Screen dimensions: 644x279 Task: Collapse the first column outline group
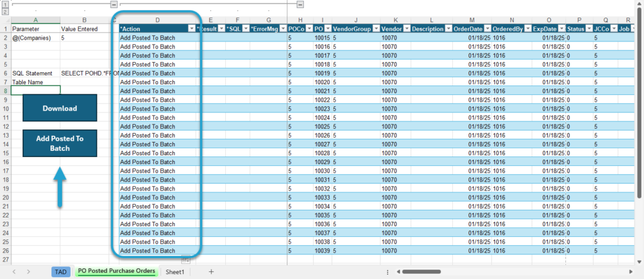click(114, 4)
